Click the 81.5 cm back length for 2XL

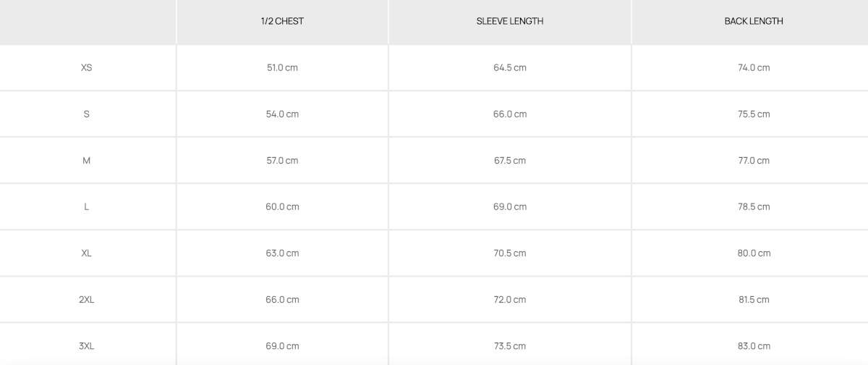(x=754, y=299)
